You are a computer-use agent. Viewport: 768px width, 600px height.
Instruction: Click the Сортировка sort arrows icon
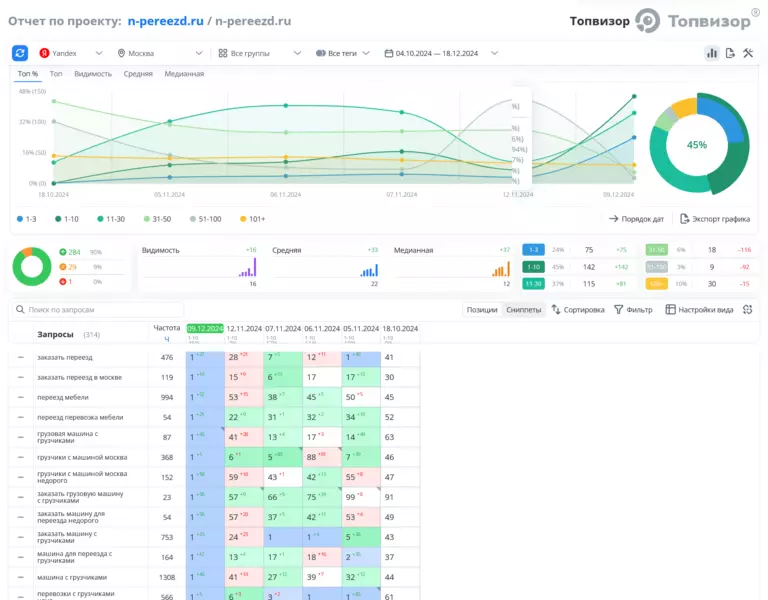pos(556,310)
